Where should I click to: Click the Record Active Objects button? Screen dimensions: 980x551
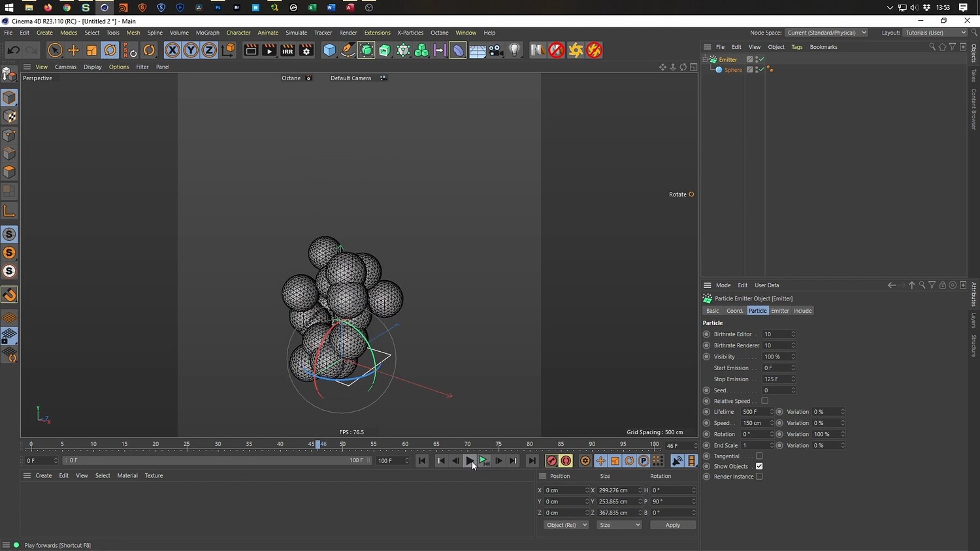click(551, 461)
